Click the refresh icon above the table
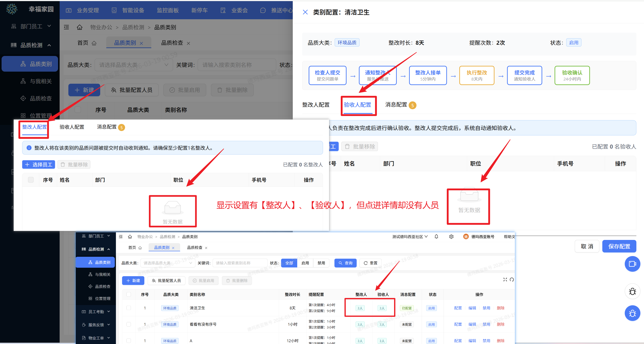Screen dimensions: 644x344 [512, 279]
